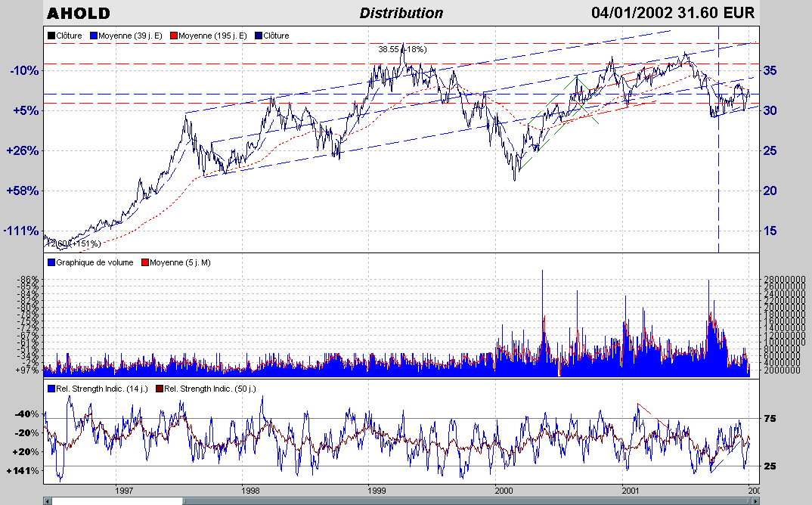Viewport: 812px width, 505px height.
Task: Click the 20 price axis label
Action: click(x=770, y=191)
